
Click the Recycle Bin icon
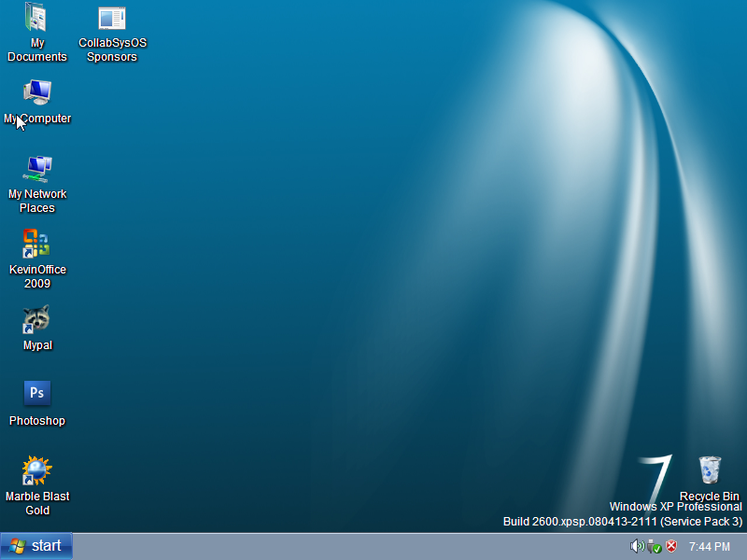click(x=710, y=469)
